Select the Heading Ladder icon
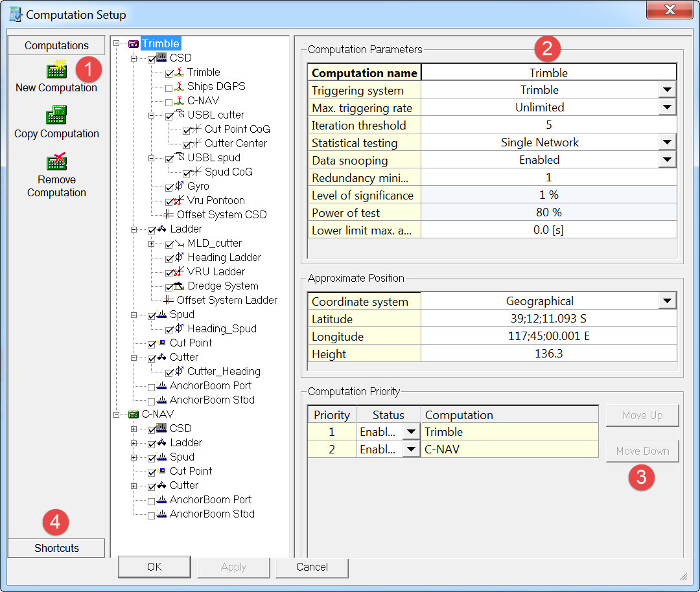The width and height of the screenshot is (700, 592). [179, 258]
